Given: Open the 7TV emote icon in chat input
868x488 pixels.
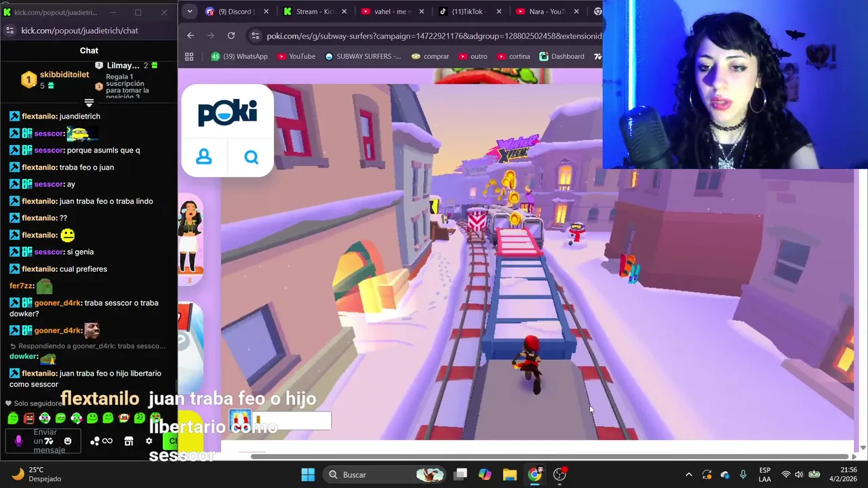Looking at the screenshot, I should 49,441.
